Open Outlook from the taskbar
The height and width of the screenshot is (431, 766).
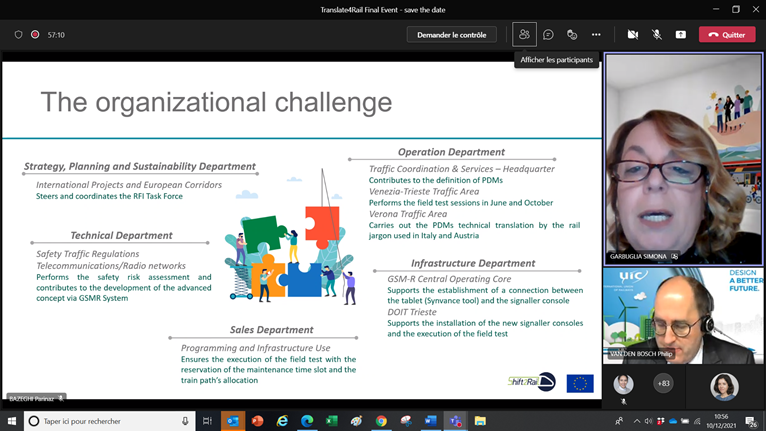[x=233, y=421]
